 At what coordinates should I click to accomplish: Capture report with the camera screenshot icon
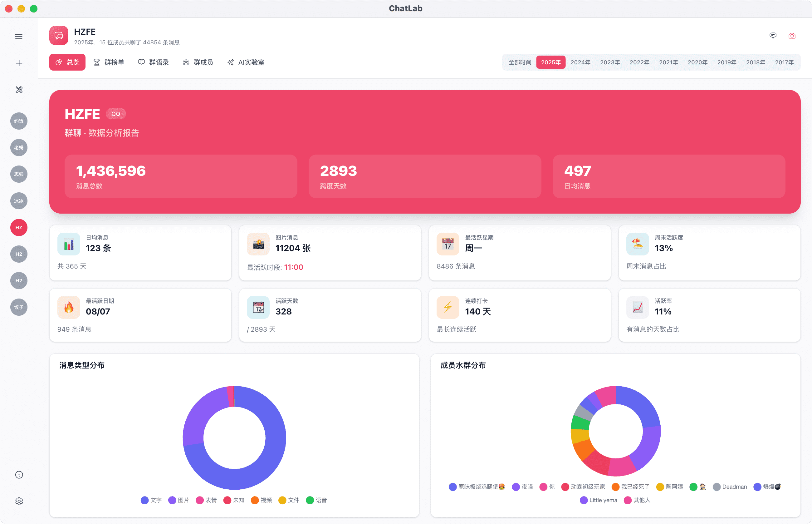[792, 36]
